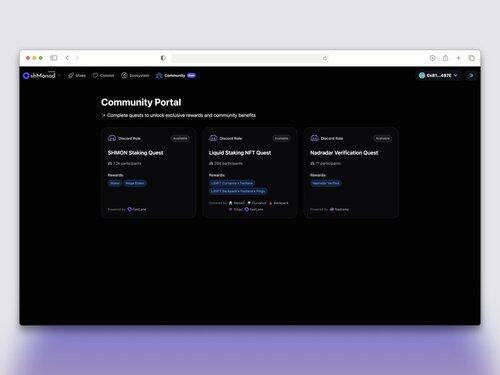Click Discord icon on SHMON Staking Quest card

tap(112, 138)
